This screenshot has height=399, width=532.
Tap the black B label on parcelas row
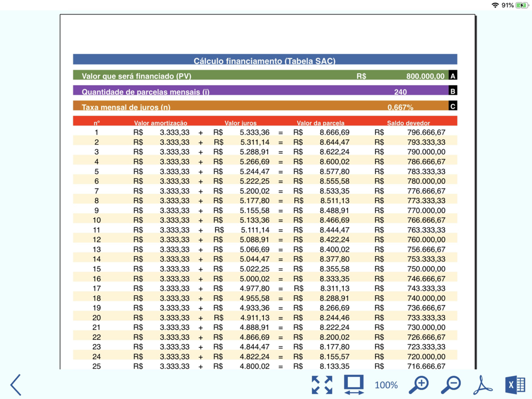pyautogui.click(x=453, y=91)
